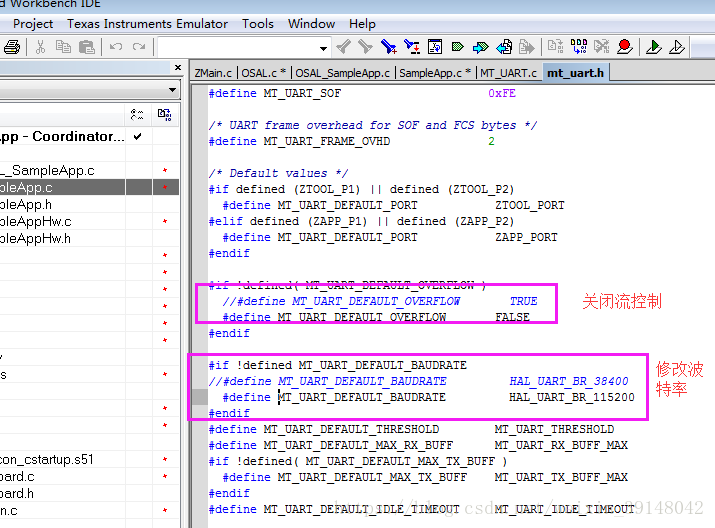This screenshot has width=715, height=528.
Task: Click MT_UART_TX_BUFF_MAX value in code
Action: pos(561,477)
